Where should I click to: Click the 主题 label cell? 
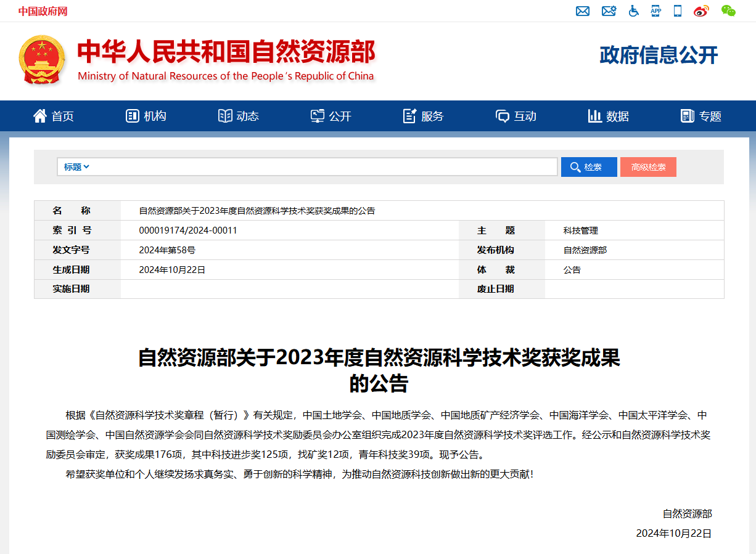click(x=502, y=230)
